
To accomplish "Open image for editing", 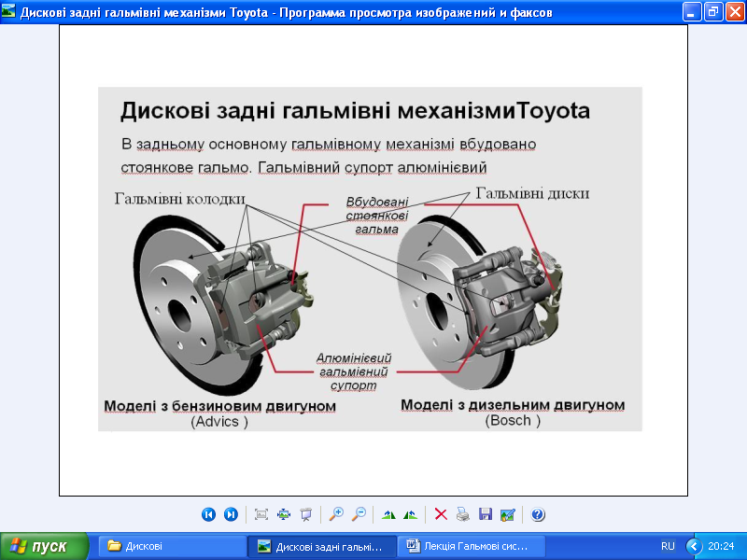I will click(x=507, y=514).
